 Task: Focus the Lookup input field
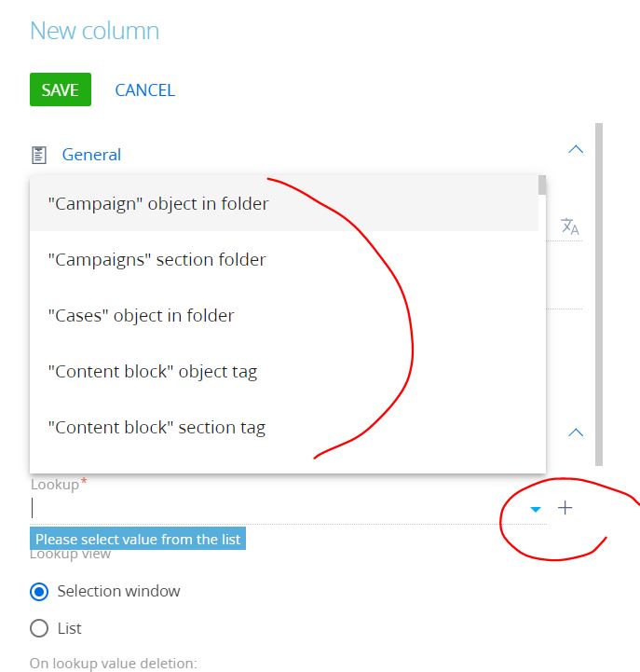277,508
